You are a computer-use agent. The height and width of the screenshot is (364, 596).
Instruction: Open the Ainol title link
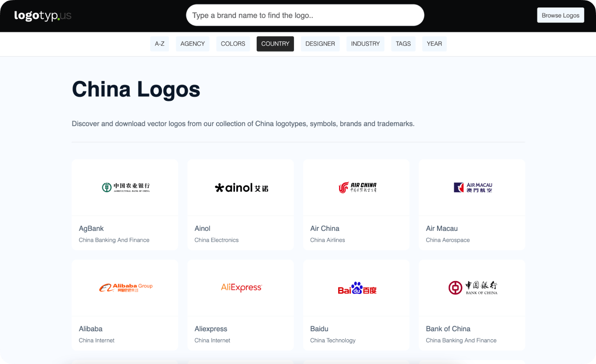(203, 228)
